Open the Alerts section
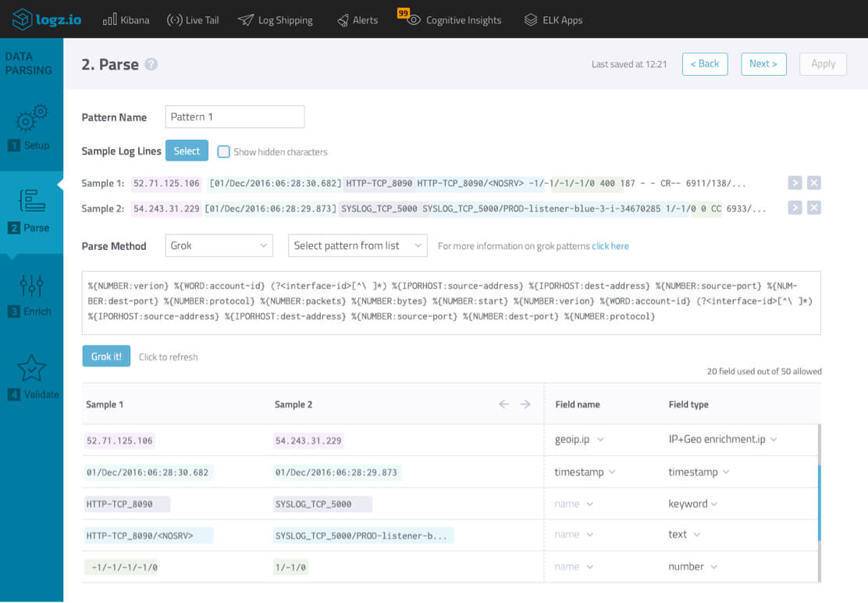This screenshot has height=603, width=868. [x=358, y=20]
